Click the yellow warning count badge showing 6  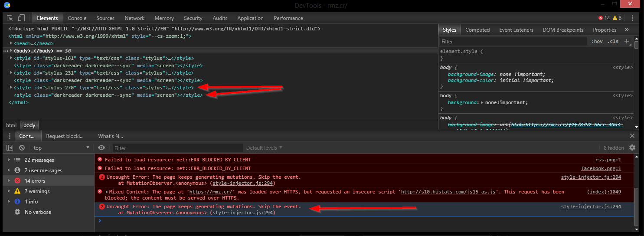pyautogui.click(x=617, y=18)
